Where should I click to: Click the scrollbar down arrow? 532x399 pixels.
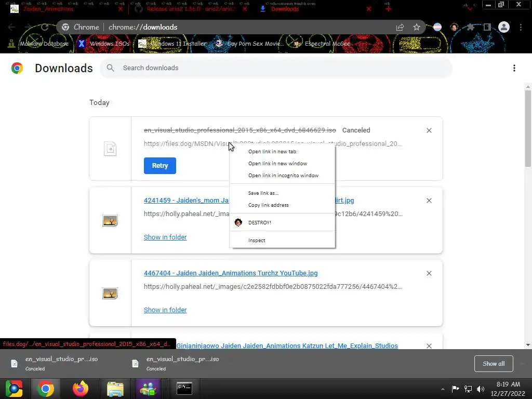tap(528, 345)
